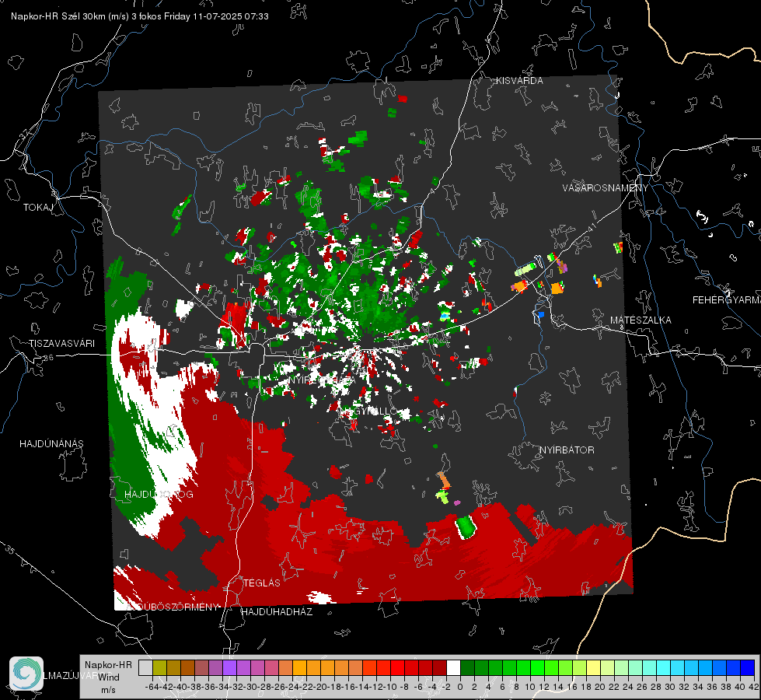The image size is (761, 700).
Task: Select the KISVÁRDA town label
Action: pyautogui.click(x=519, y=81)
